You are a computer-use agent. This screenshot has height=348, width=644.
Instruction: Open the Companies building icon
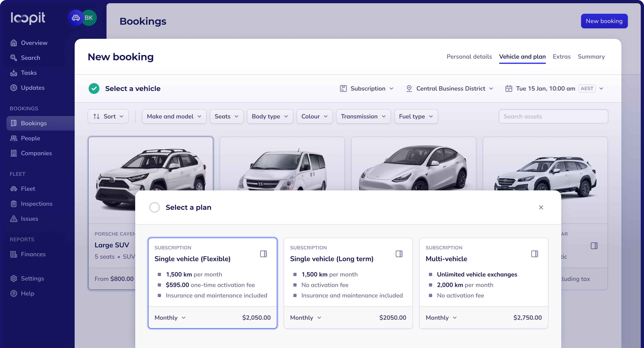point(14,153)
